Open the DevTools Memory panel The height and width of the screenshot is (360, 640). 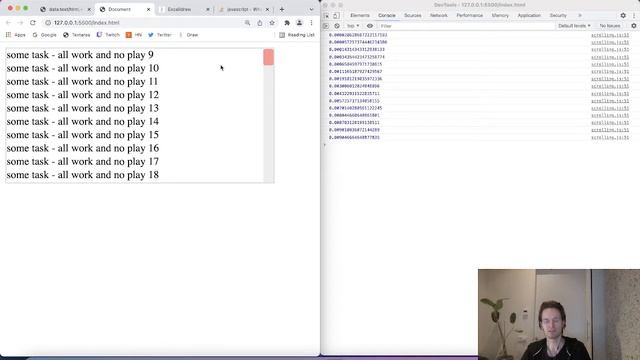[500, 16]
